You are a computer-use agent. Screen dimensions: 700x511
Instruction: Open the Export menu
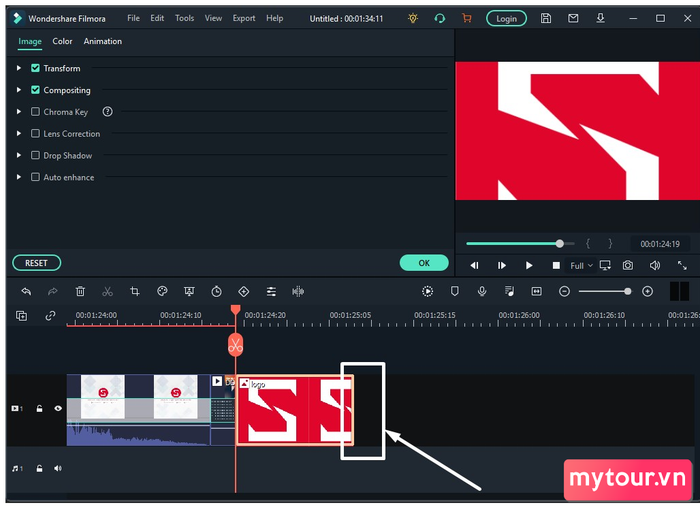coord(244,18)
